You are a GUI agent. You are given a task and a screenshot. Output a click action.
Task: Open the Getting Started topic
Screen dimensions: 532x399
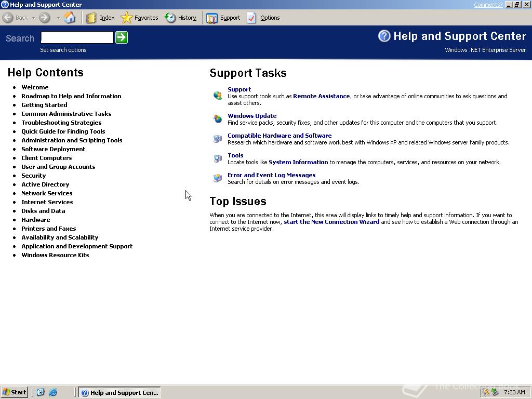[x=44, y=105]
